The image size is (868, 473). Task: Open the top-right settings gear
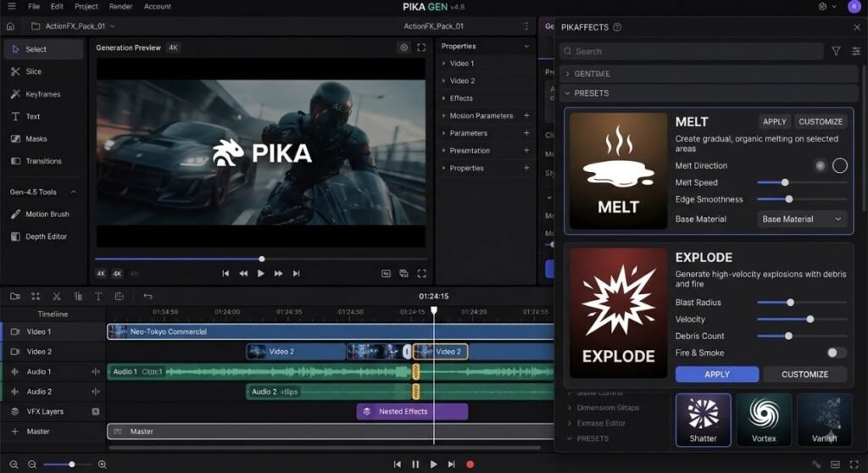(x=822, y=7)
